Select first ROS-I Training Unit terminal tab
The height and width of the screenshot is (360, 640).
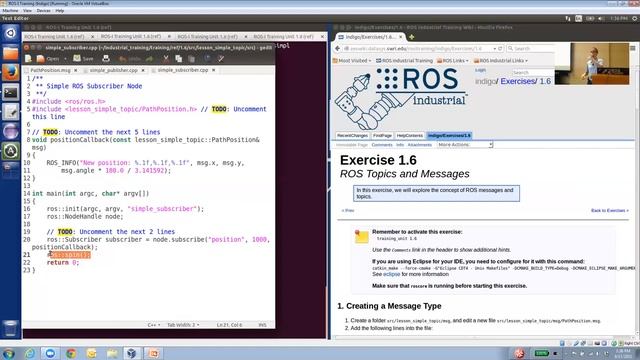(x=58, y=37)
